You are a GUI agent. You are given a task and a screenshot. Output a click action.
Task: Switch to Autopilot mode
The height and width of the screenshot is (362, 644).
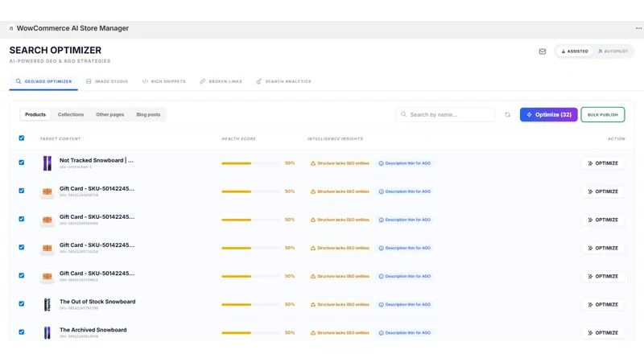point(613,51)
